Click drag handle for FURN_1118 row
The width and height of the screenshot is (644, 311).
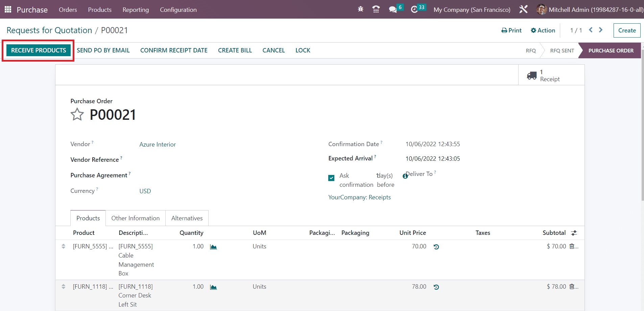coord(63,287)
